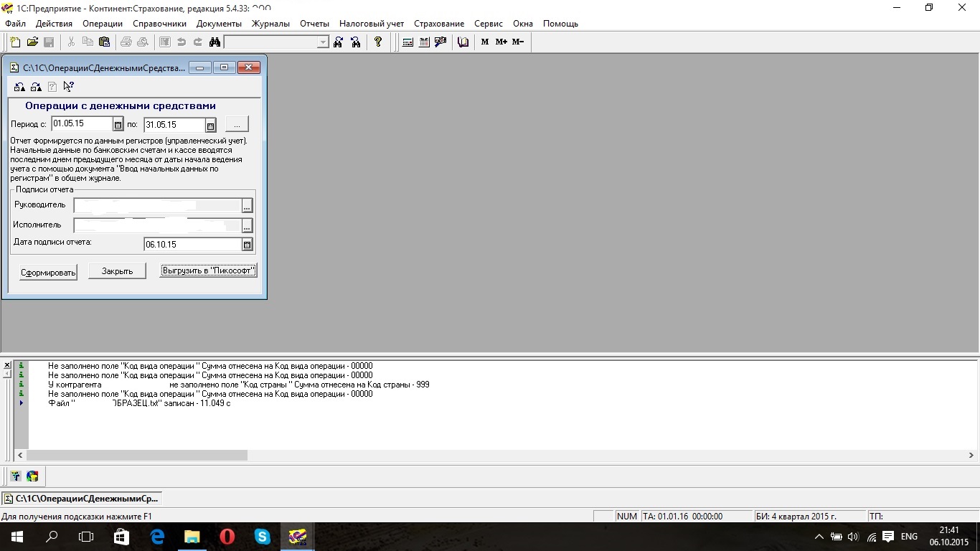Click the context help arrow icon in report window
Viewport: 980px width, 551px height.
[69, 87]
